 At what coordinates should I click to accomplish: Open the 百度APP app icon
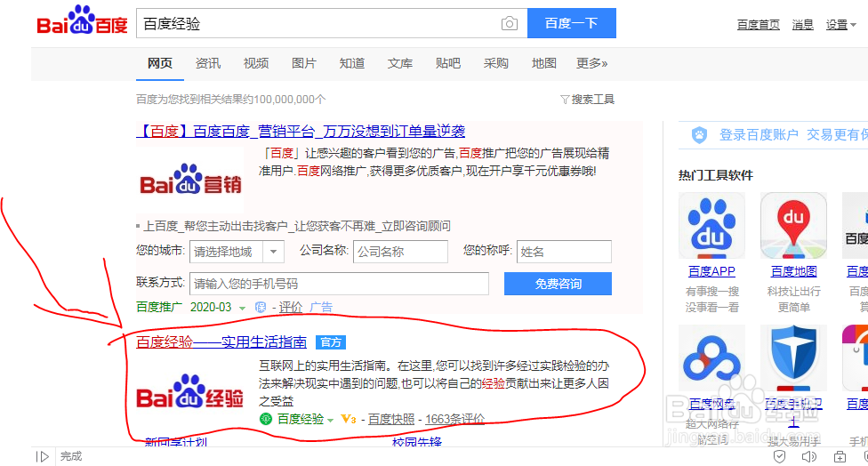(x=711, y=225)
